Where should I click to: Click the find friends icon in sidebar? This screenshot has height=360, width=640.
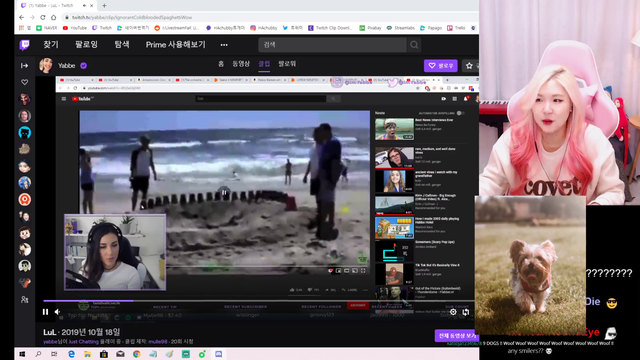click(x=24, y=300)
